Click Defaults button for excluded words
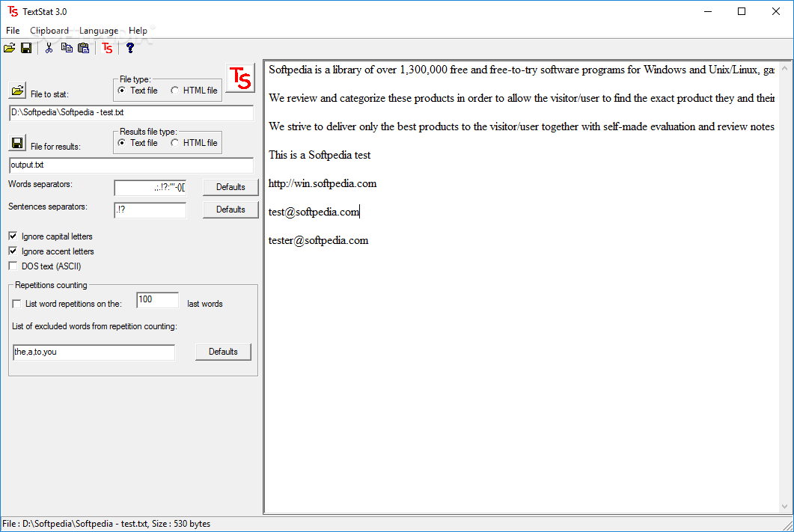This screenshot has height=532, width=794. 223,352
